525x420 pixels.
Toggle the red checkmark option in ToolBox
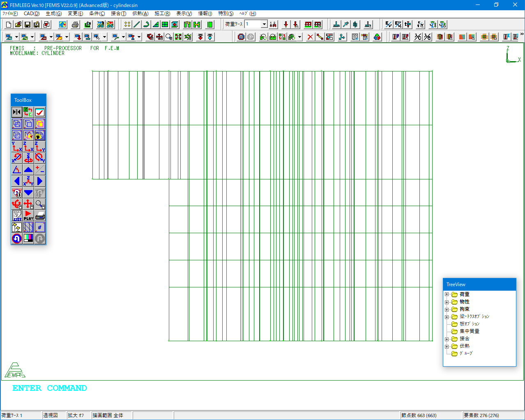(40, 112)
